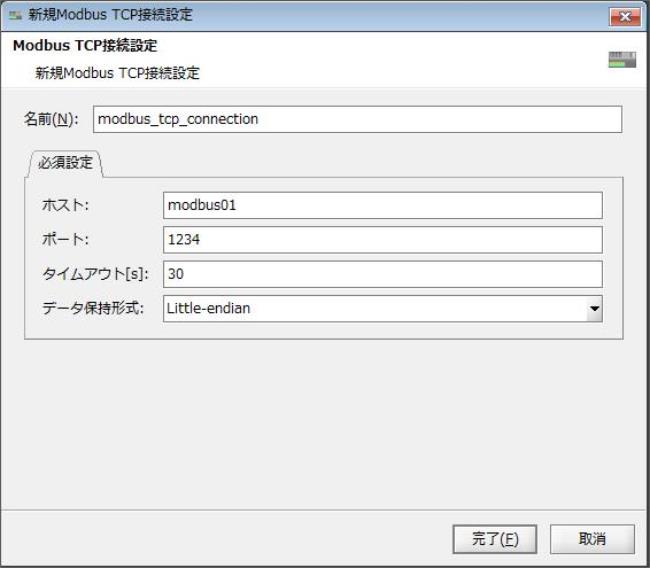Click the ホスト field containing modbus01

382,205
